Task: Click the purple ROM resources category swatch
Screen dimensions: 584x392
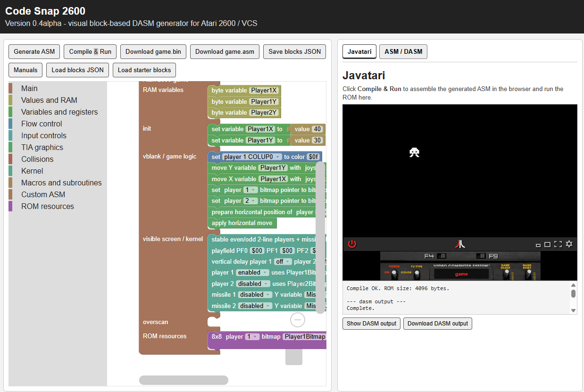Action: (10, 206)
